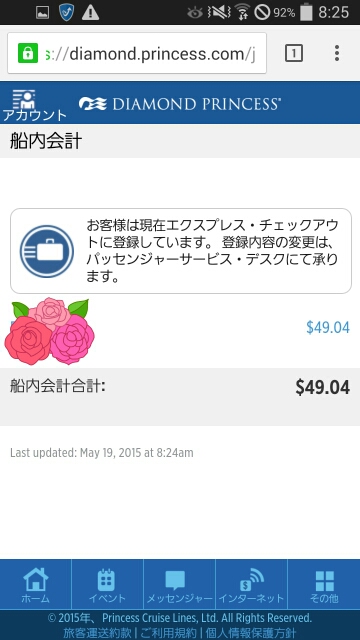Tap the green padlock security icon

coord(28,53)
